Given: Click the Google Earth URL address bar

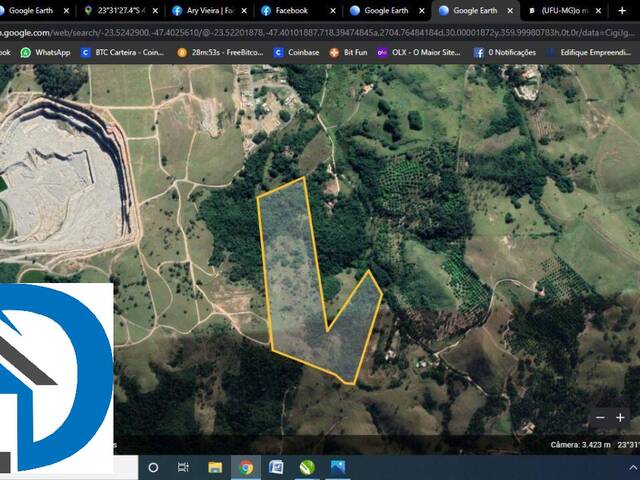Looking at the screenshot, I should coord(300,33).
